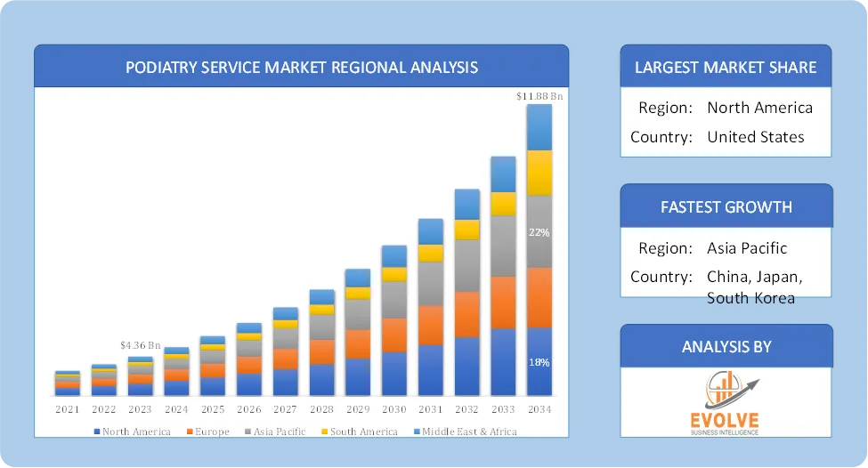Image resolution: width=868 pixels, height=468 pixels.
Task: Click the Asia Pacific fastest growth region text
Action: point(747,248)
